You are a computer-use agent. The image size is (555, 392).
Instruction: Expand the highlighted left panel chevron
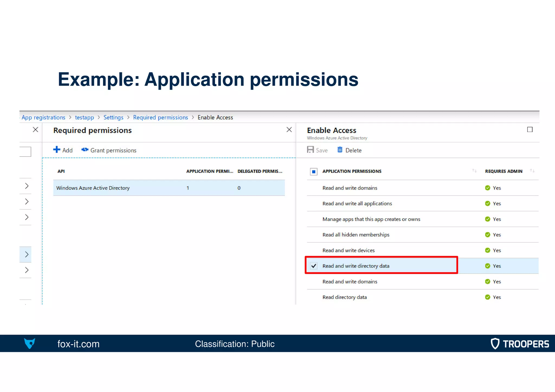(x=27, y=254)
